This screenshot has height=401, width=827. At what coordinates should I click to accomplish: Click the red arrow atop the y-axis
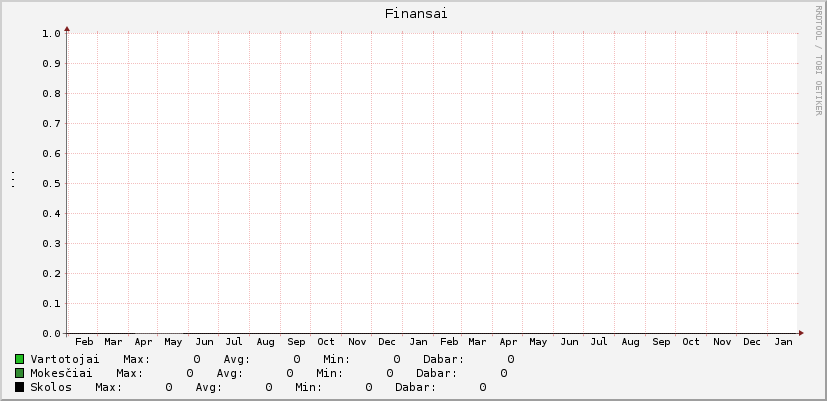(67, 29)
